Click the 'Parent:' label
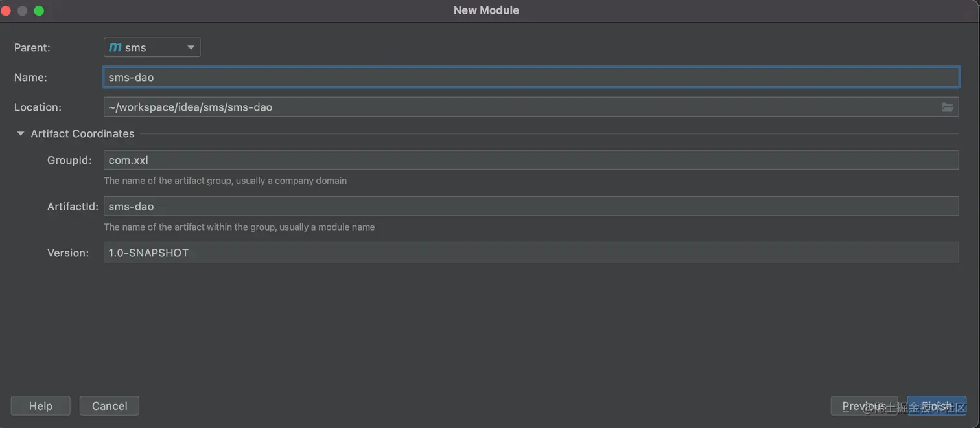Viewport: 980px width, 428px height. [x=32, y=47]
